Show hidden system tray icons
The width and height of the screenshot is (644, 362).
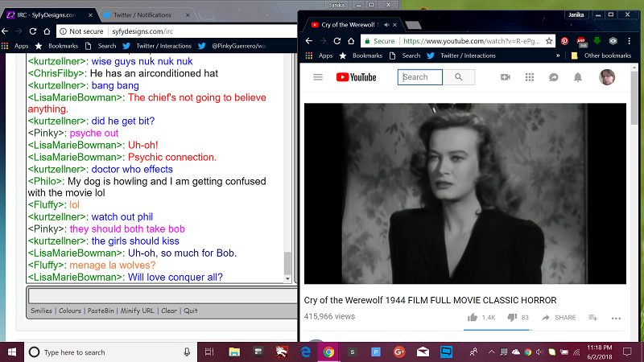(x=491, y=352)
